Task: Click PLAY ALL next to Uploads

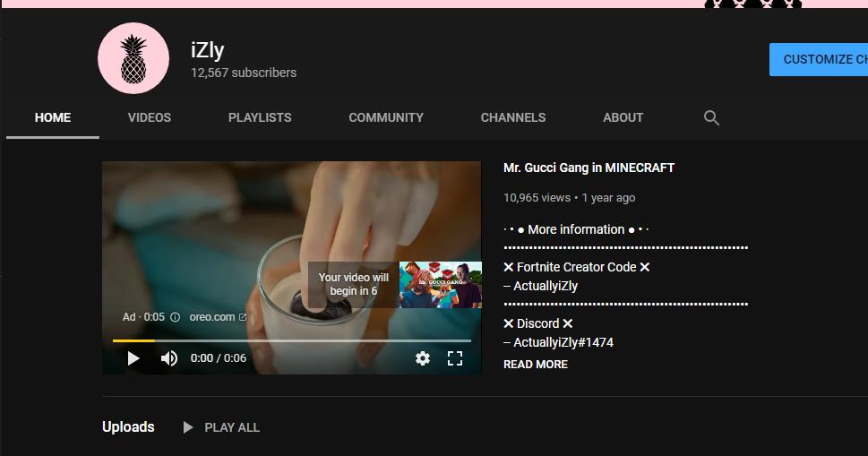Action: point(232,427)
